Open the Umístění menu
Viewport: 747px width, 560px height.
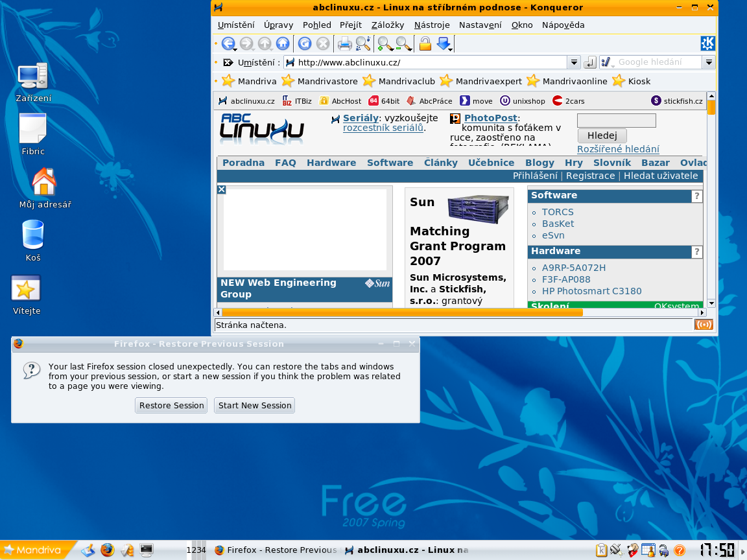coord(236,25)
